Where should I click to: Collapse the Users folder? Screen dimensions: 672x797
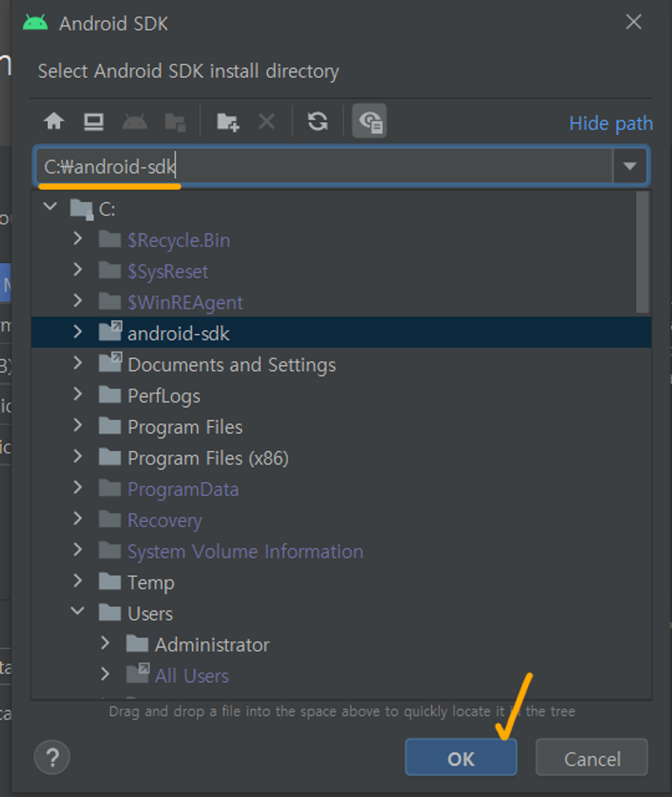point(78,610)
